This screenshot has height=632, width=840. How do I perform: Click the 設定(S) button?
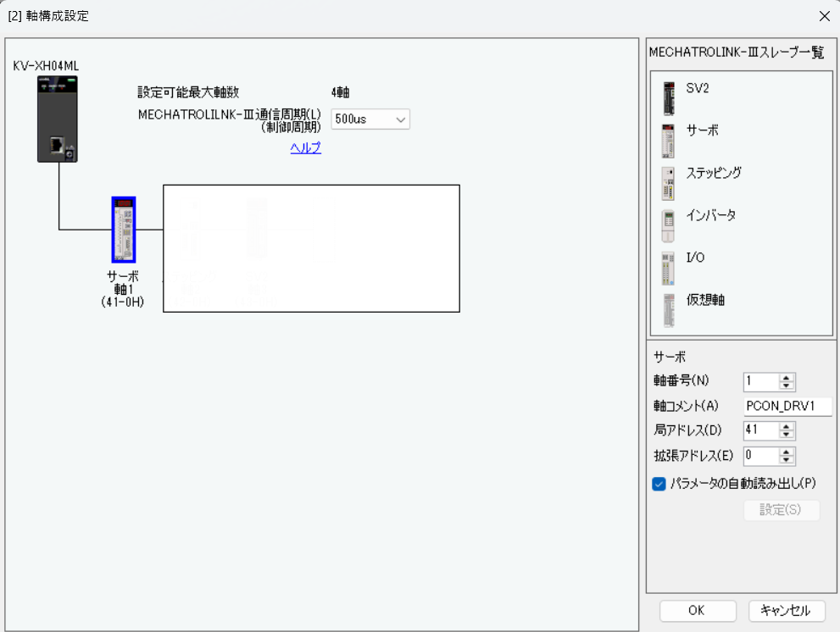(781, 510)
